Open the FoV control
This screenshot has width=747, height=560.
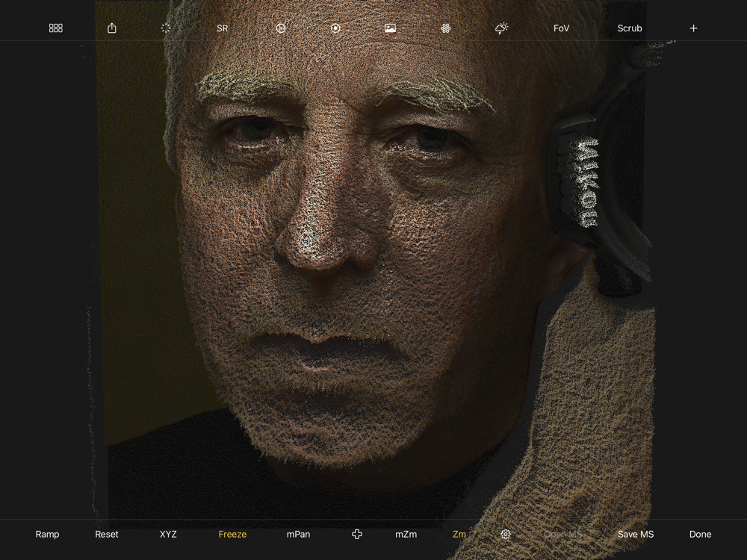[x=561, y=28]
